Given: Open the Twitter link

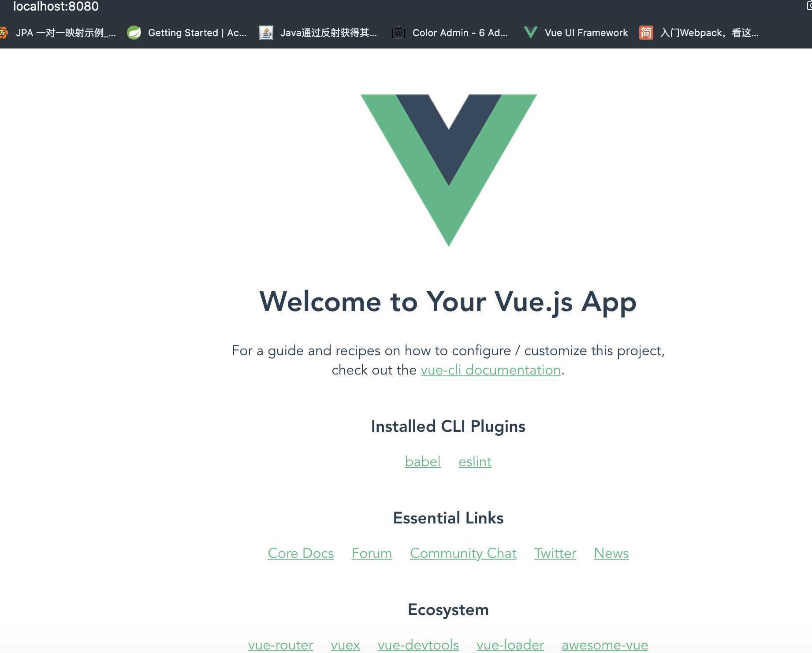Looking at the screenshot, I should (x=555, y=553).
